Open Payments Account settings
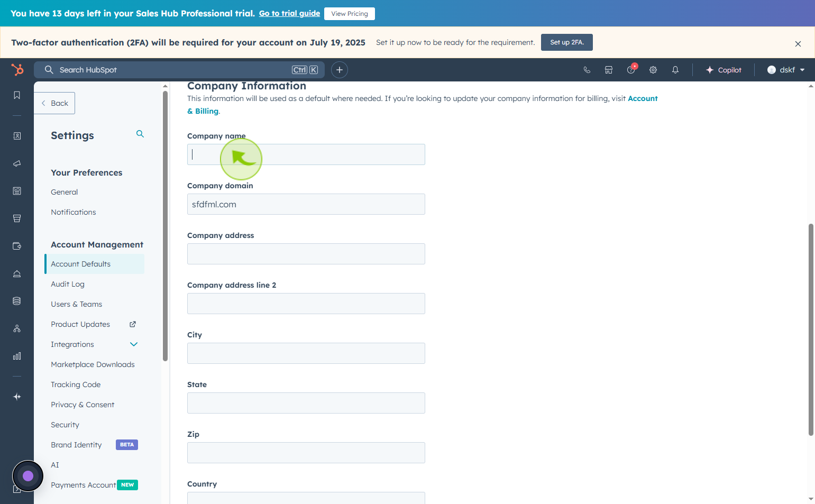The image size is (815, 504). [x=84, y=485]
